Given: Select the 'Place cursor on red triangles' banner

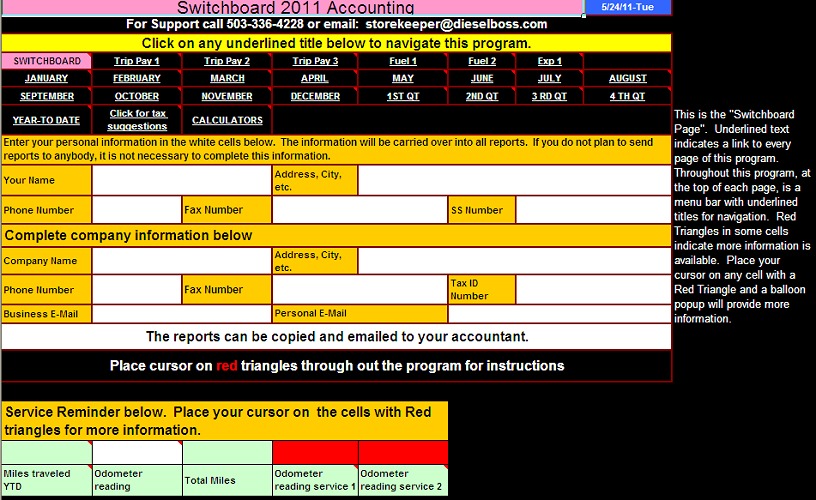Looking at the screenshot, I should pos(336,366).
